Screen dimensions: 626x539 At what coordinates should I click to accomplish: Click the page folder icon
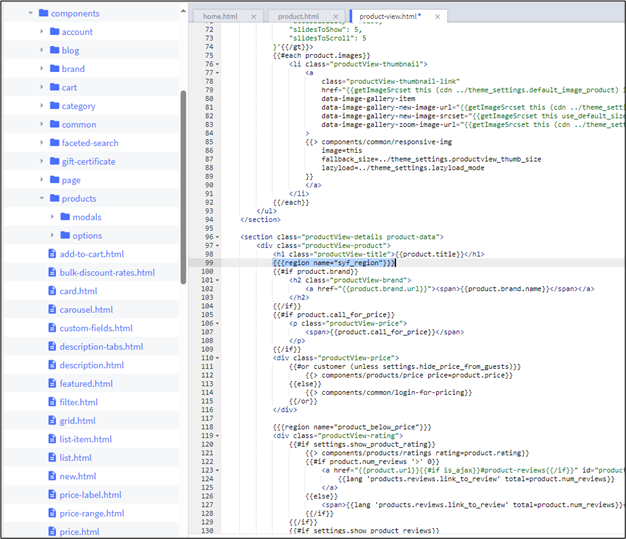(x=54, y=180)
